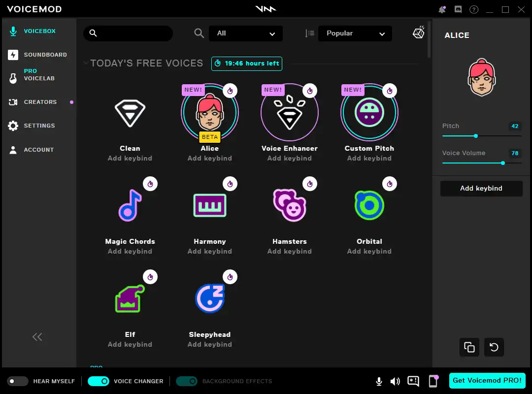Click the timer badge on Hamsters

310,184
